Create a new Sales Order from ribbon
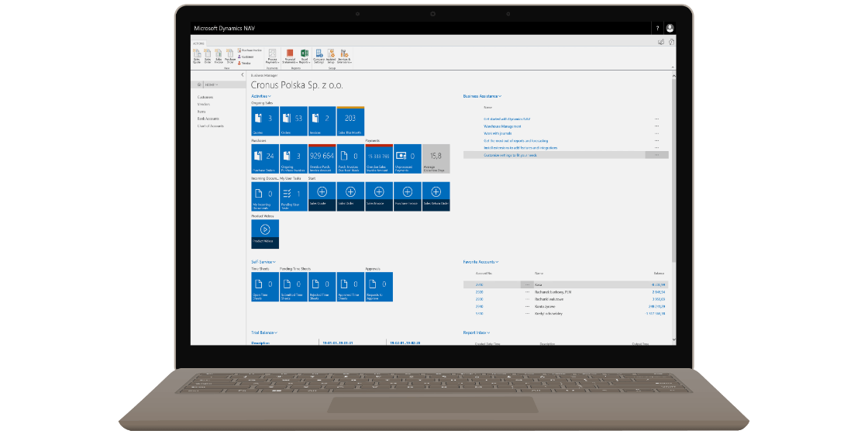The height and width of the screenshot is (434, 868). pos(208,57)
